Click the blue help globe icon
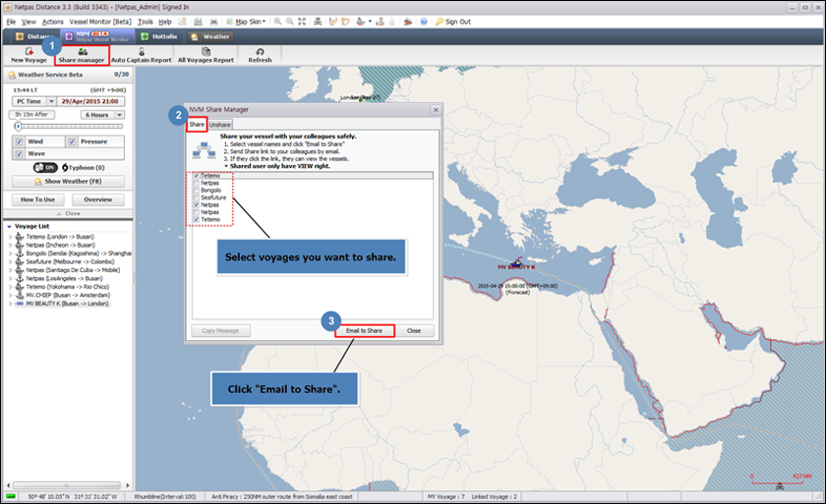826x504 pixels. (424, 22)
